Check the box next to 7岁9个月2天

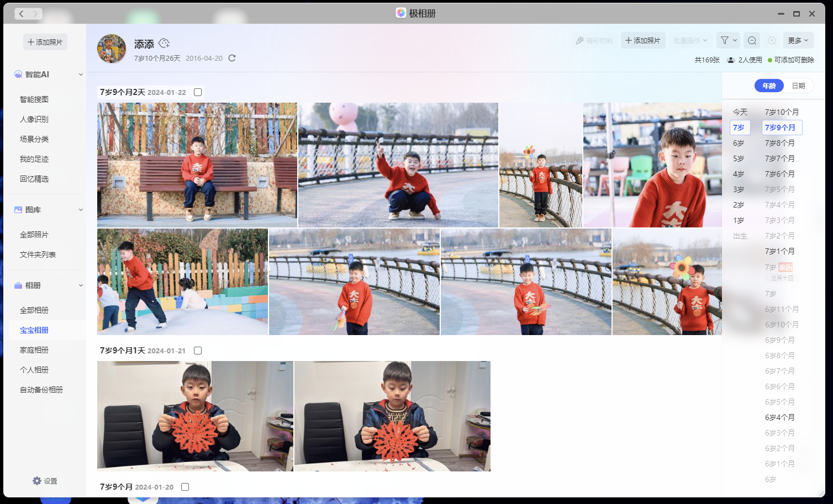click(197, 92)
